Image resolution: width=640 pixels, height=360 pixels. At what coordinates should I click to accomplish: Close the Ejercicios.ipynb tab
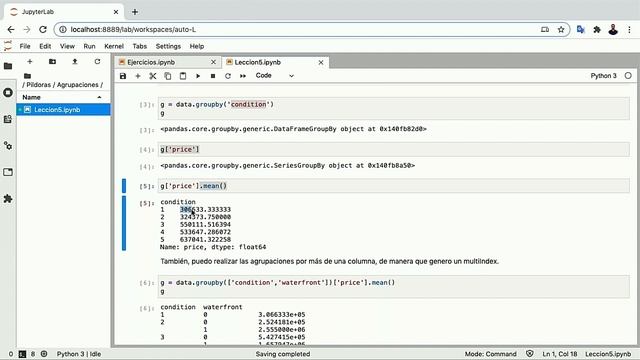click(213, 62)
